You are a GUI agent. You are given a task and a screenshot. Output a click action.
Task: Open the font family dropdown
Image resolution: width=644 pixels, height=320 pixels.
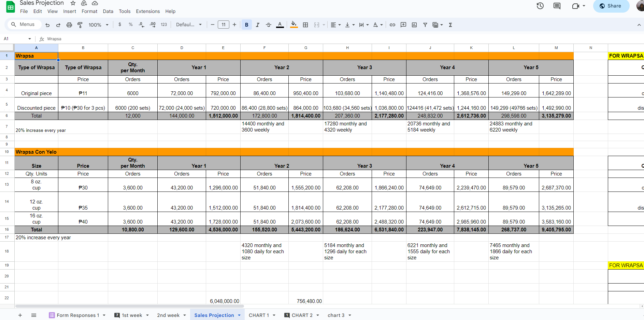click(x=189, y=25)
